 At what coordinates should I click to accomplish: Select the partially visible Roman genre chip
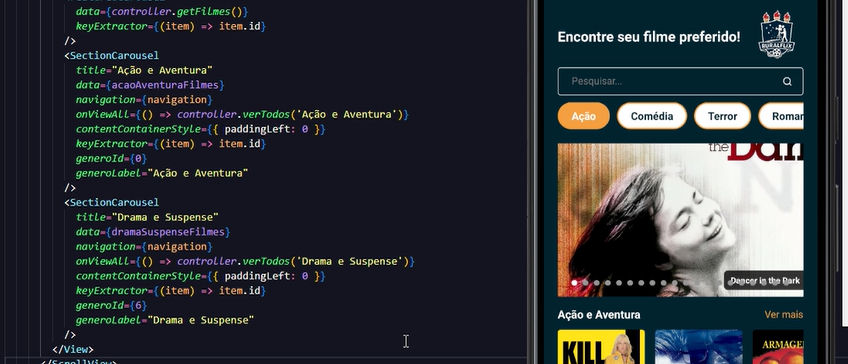781,116
